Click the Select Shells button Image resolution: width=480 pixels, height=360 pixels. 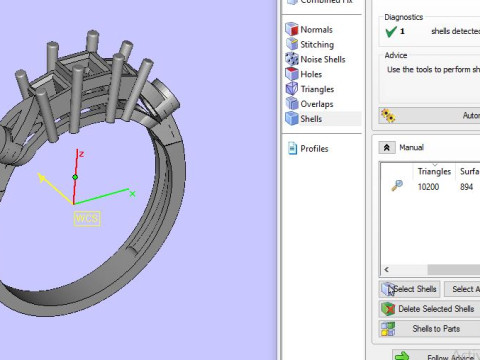tap(410, 289)
